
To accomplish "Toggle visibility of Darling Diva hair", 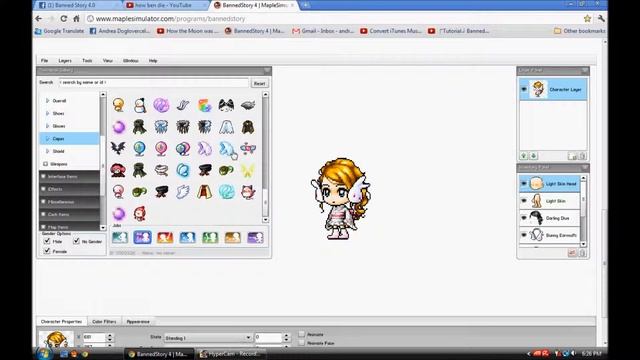I will [524, 218].
